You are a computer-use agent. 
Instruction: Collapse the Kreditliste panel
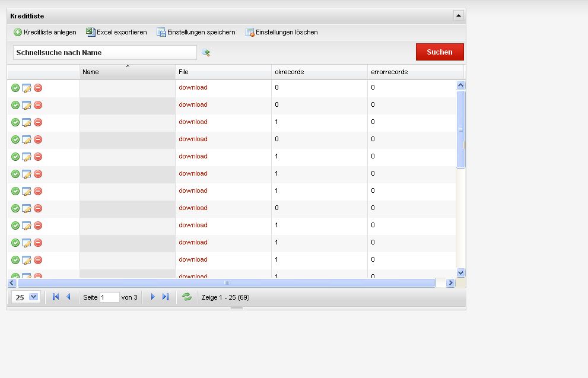tap(458, 16)
